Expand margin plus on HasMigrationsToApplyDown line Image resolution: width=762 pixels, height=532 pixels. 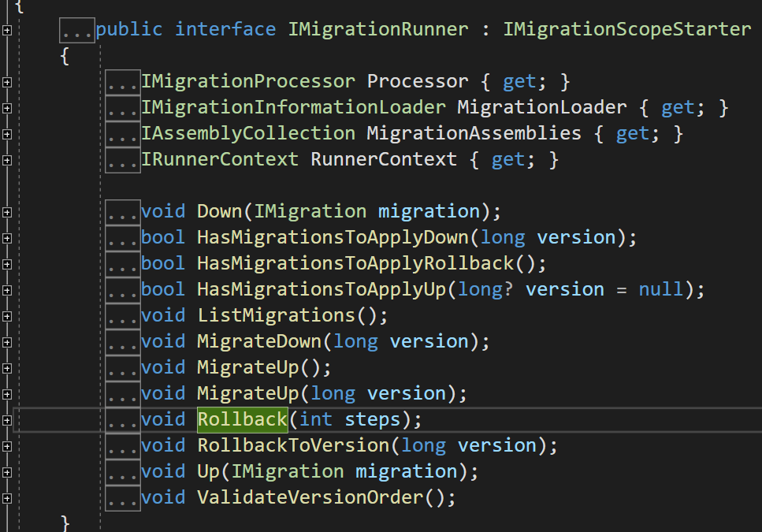pyautogui.click(x=7, y=238)
